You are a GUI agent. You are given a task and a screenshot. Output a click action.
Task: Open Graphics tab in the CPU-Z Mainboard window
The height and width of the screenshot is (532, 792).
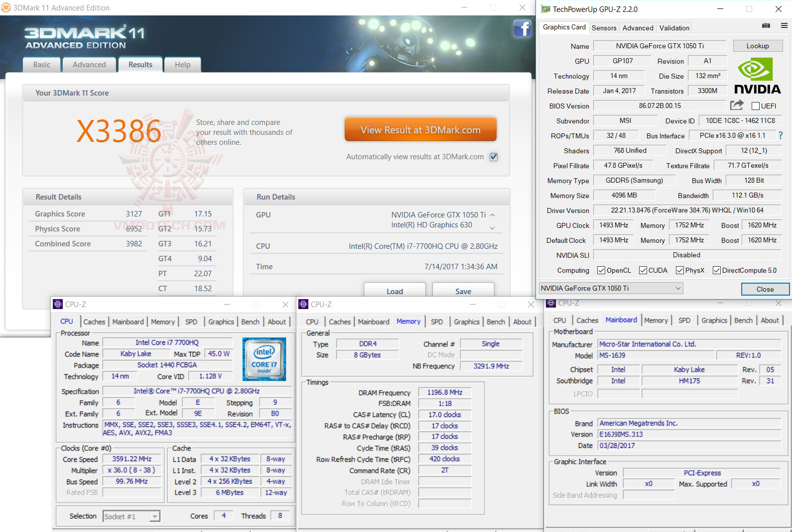714,320
